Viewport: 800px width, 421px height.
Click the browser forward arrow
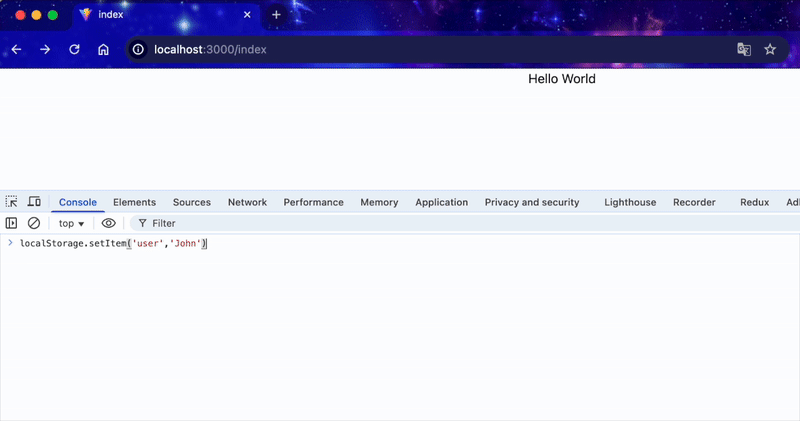[x=45, y=49]
